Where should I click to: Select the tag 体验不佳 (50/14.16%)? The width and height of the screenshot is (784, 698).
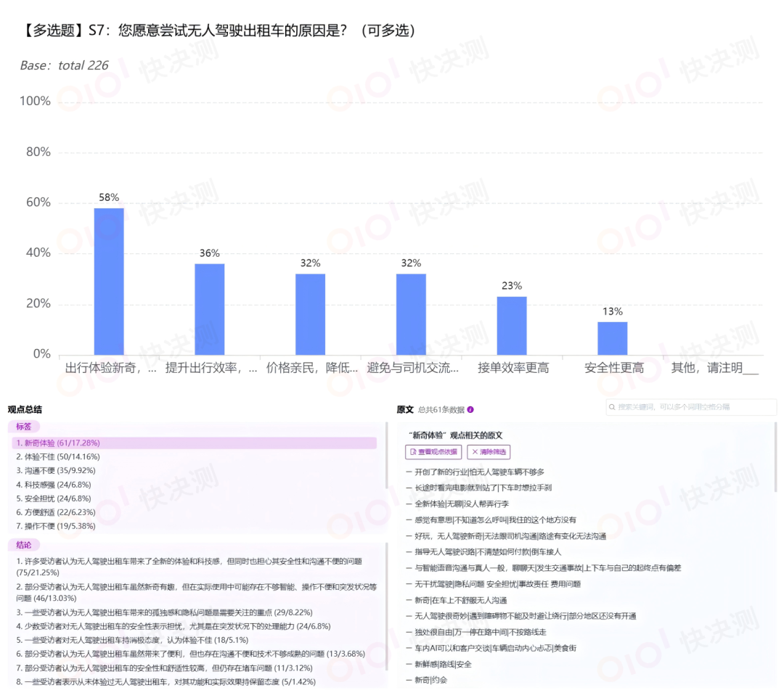pos(58,456)
